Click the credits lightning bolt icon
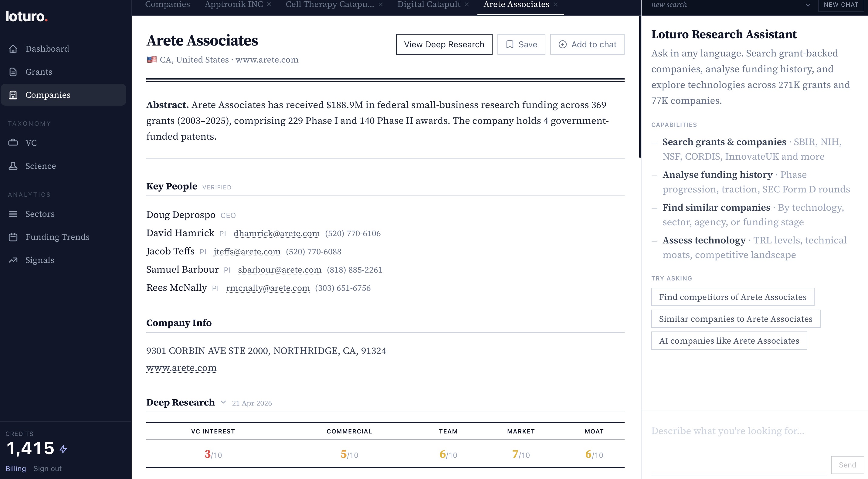868x479 pixels. tap(63, 449)
